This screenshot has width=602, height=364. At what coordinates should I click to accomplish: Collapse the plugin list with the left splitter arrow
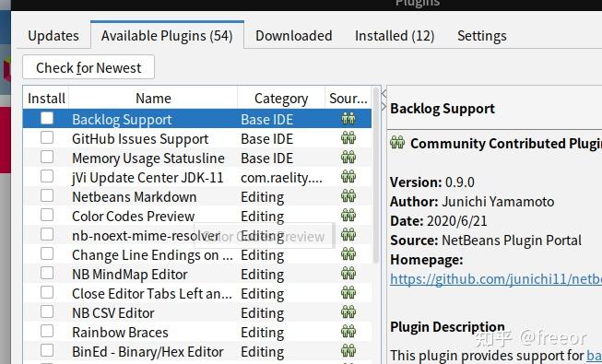(x=384, y=93)
